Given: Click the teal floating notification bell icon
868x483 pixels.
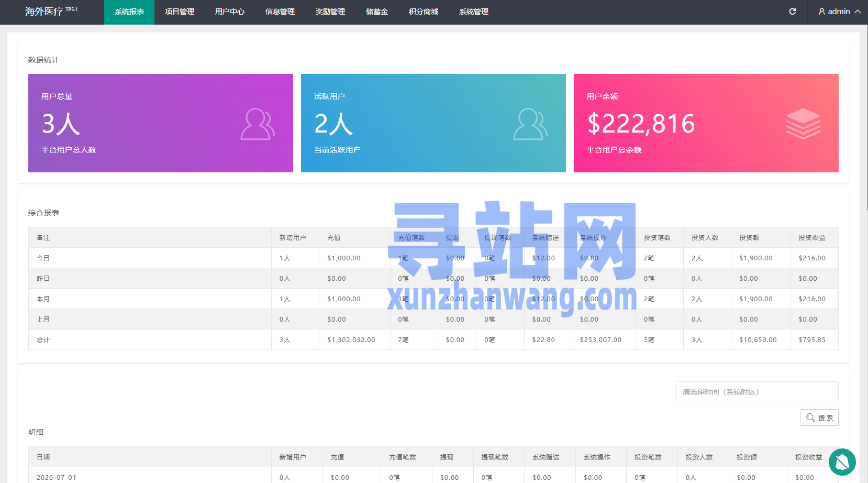Looking at the screenshot, I should 842,462.
